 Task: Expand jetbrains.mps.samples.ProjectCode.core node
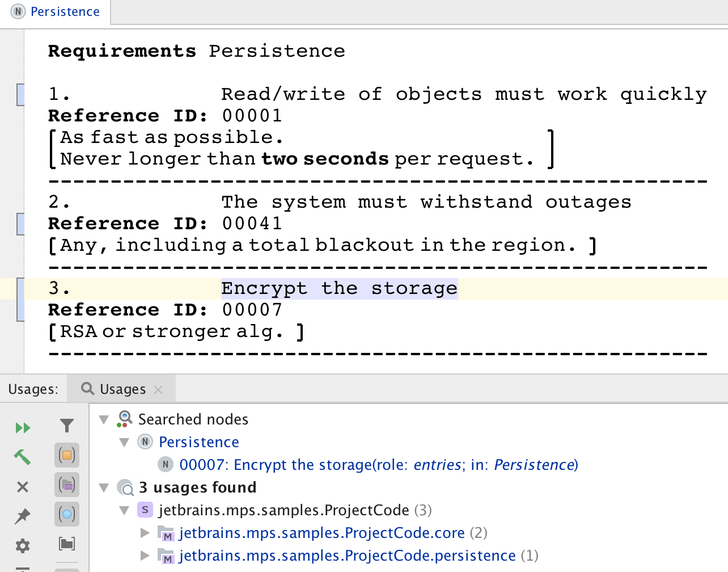pyautogui.click(x=145, y=533)
